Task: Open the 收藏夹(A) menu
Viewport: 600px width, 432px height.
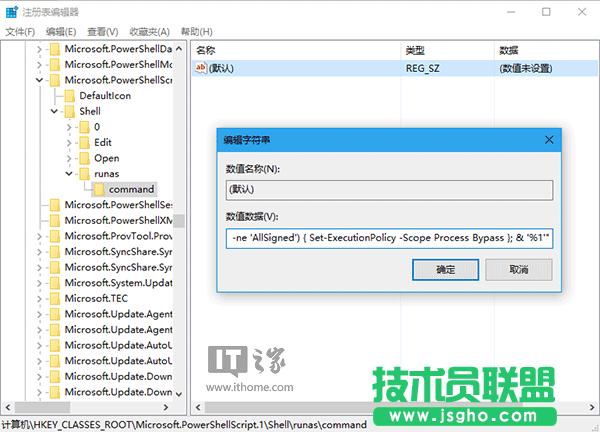Action: 149,32
